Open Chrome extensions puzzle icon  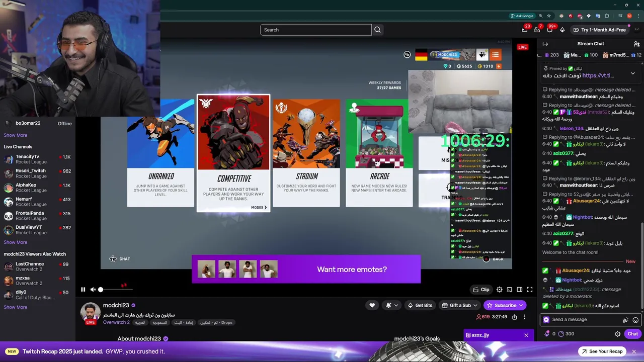tap(607, 16)
